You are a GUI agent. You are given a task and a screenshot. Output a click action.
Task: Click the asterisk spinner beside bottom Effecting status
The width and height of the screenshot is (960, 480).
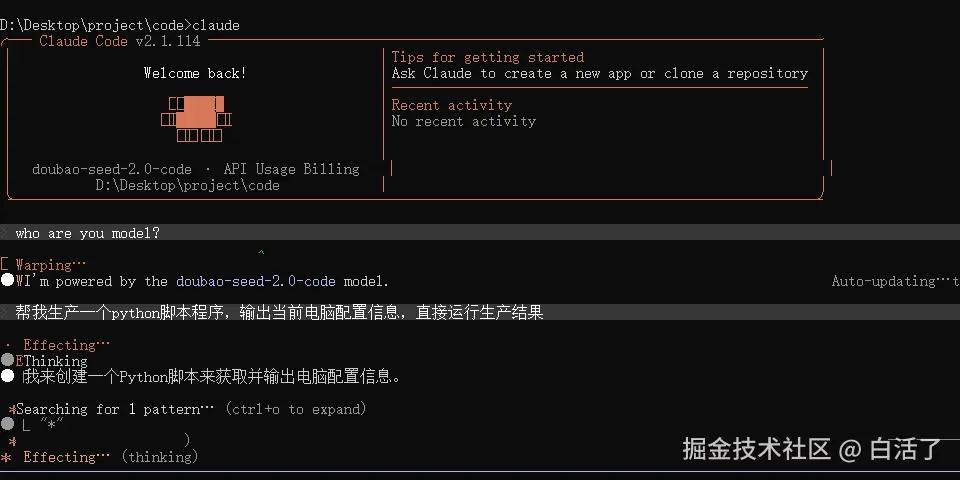tap(6, 457)
